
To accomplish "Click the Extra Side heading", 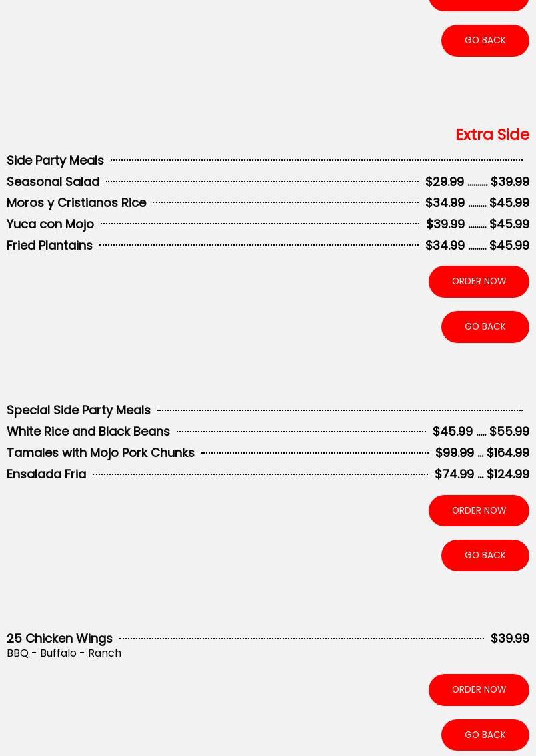I will (492, 135).
